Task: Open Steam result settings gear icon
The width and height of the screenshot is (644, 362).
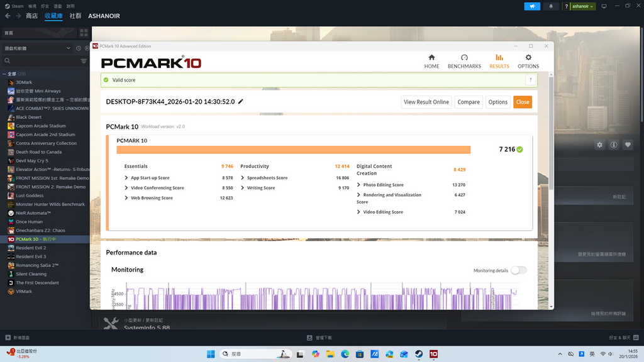Action: pyautogui.click(x=599, y=145)
